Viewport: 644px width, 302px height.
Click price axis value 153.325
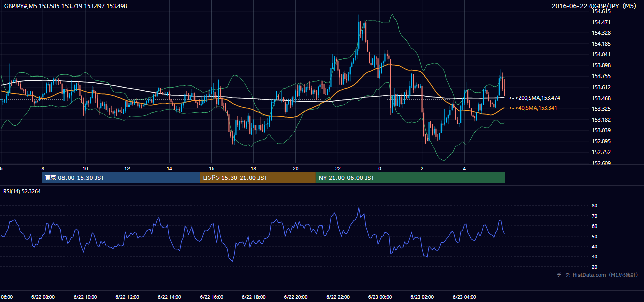tap(602, 109)
